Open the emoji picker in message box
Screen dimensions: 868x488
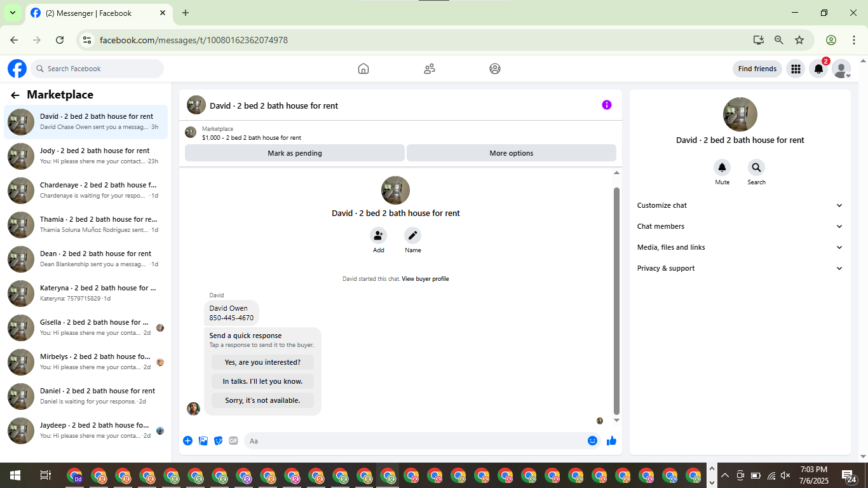pos(592,441)
